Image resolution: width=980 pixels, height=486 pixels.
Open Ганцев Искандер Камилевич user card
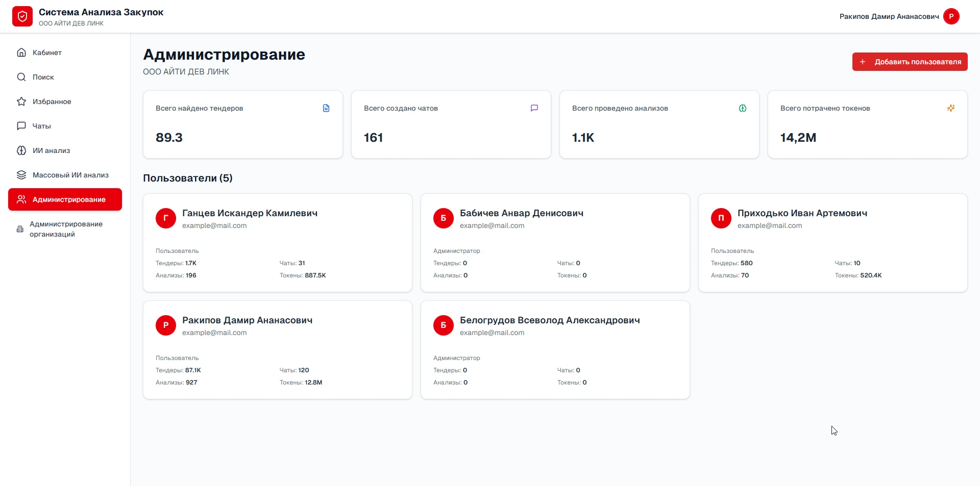pyautogui.click(x=278, y=243)
